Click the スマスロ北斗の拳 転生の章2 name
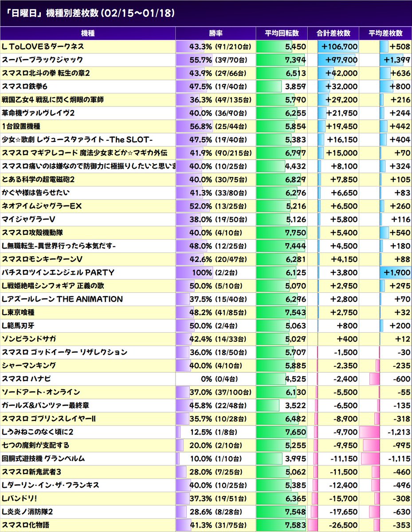 [x=46, y=73]
